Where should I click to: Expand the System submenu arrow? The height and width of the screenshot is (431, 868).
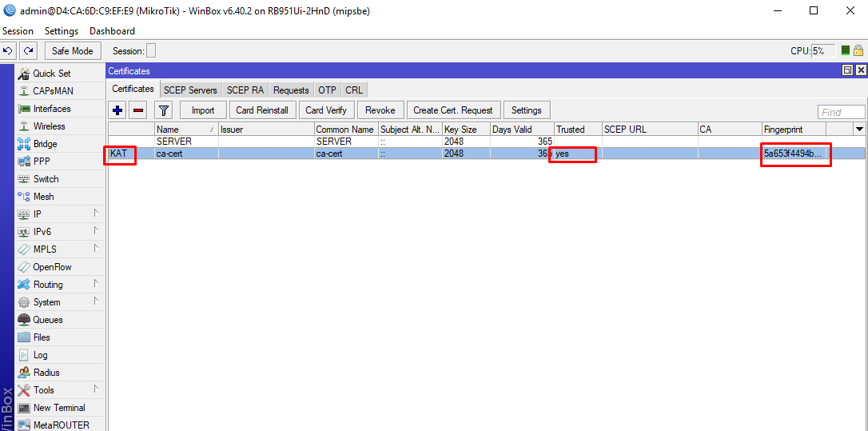coord(96,301)
